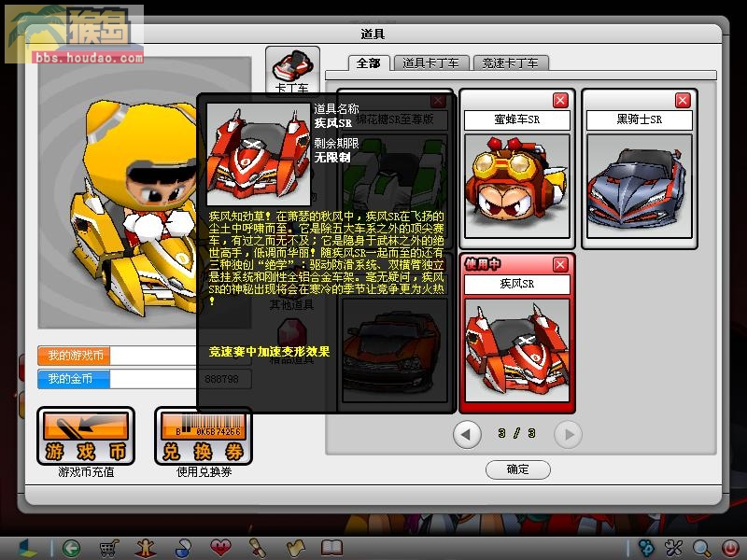Select the 疾风SR kart thumbnail in use
Screen dimensions: 747x560
(x=517, y=351)
